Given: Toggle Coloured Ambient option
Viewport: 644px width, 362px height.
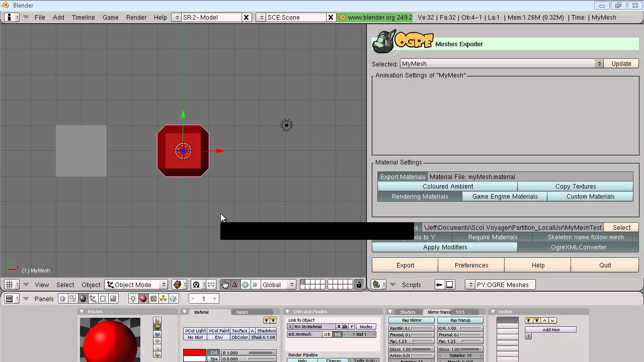Looking at the screenshot, I should coord(448,187).
